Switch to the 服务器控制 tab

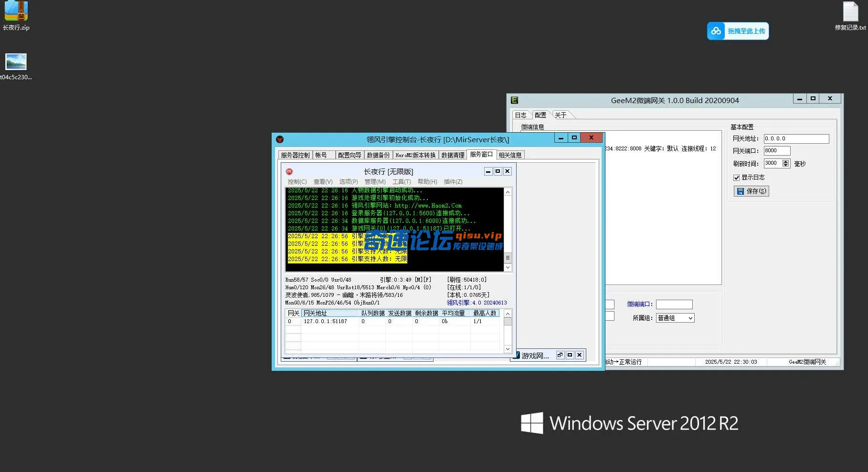click(295, 155)
